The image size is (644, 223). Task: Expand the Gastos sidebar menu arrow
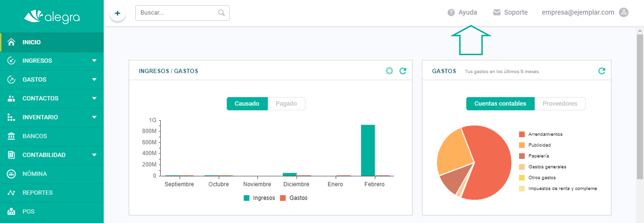coord(94,80)
